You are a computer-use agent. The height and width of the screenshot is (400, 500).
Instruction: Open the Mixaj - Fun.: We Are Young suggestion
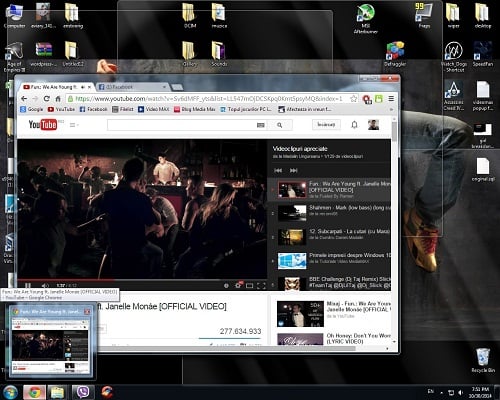coord(334,313)
